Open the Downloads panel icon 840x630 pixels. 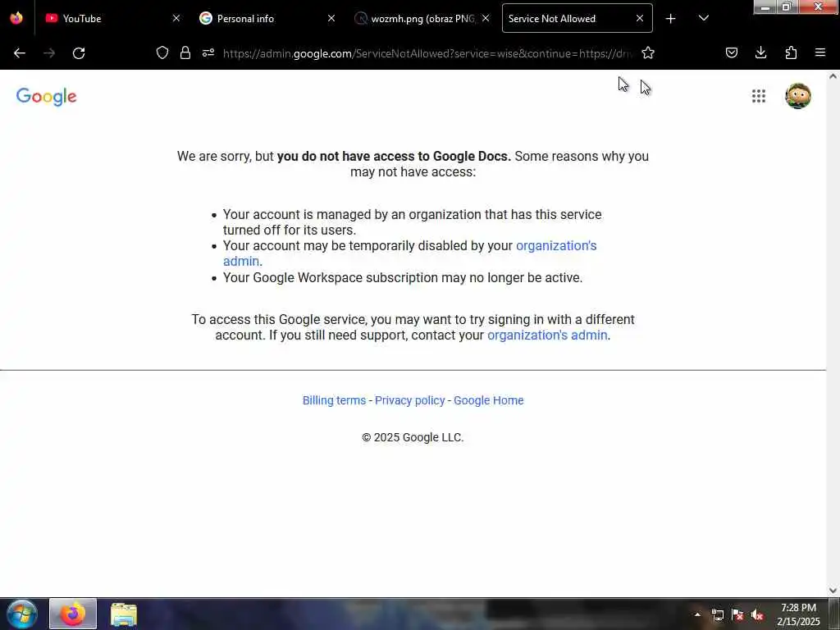760,52
